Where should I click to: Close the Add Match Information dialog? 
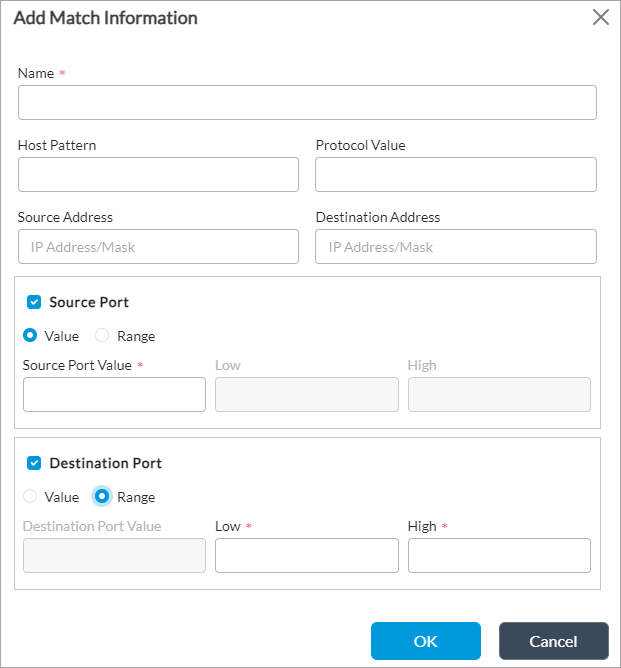(x=600, y=17)
